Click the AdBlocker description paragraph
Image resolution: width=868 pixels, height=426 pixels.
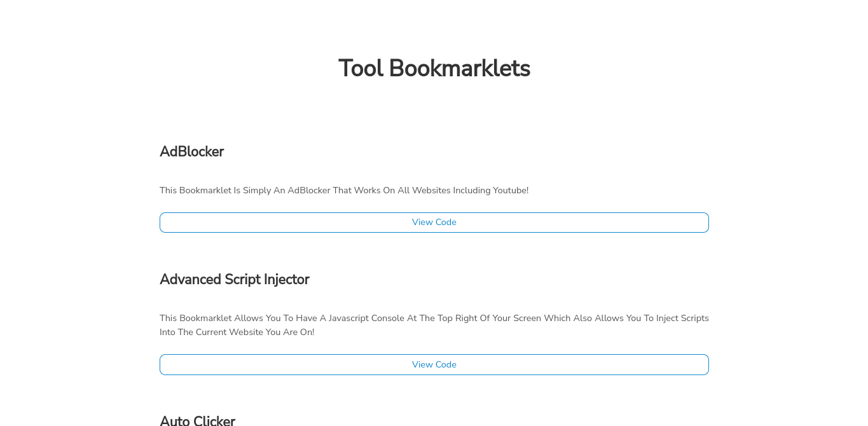click(x=343, y=191)
